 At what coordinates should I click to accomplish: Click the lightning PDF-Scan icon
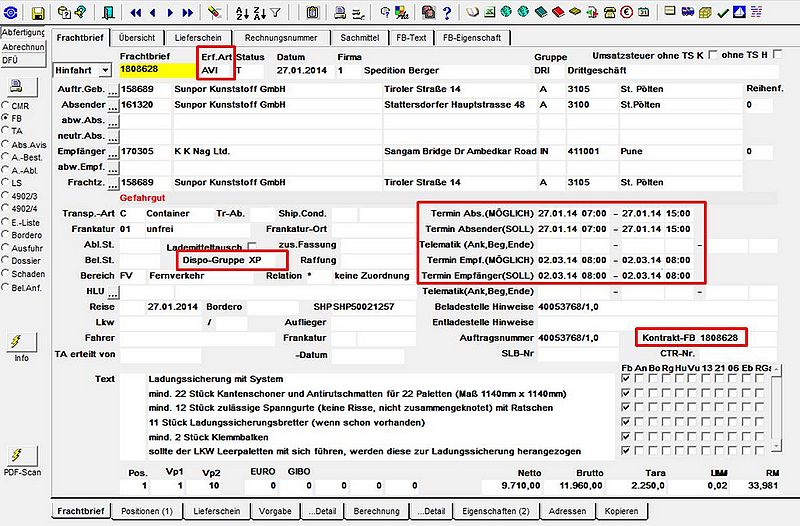tap(21, 455)
